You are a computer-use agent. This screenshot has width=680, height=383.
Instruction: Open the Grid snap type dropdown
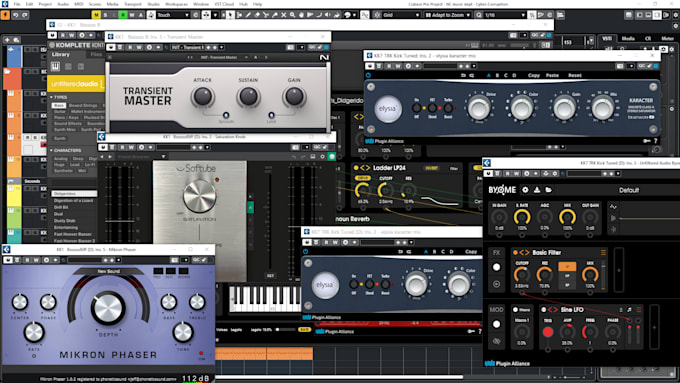pyautogui.click(x=401, y=15)
